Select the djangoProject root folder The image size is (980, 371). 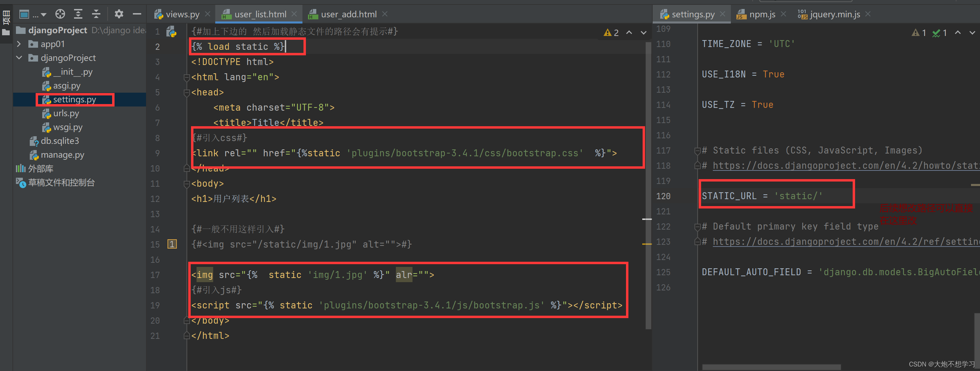pos(57,30)
